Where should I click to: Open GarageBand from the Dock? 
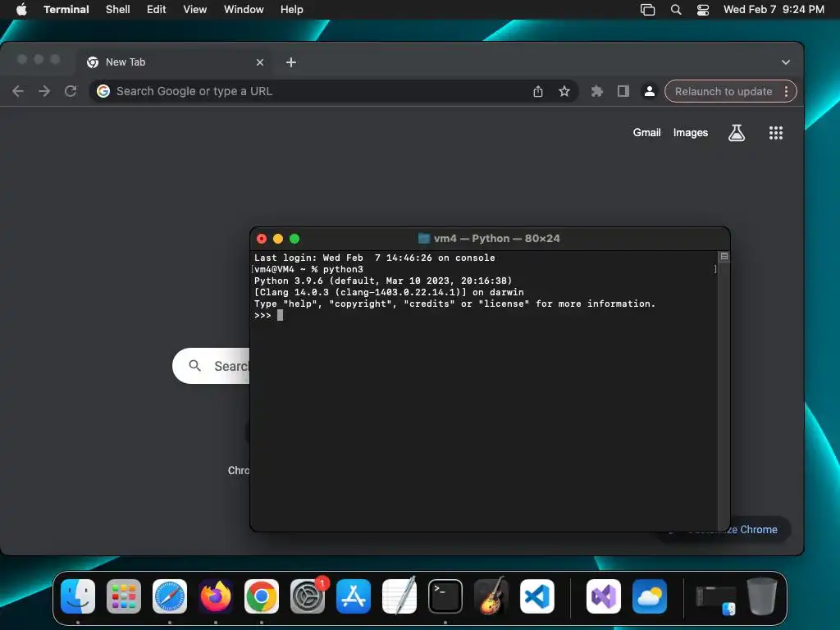click(491, 596)
